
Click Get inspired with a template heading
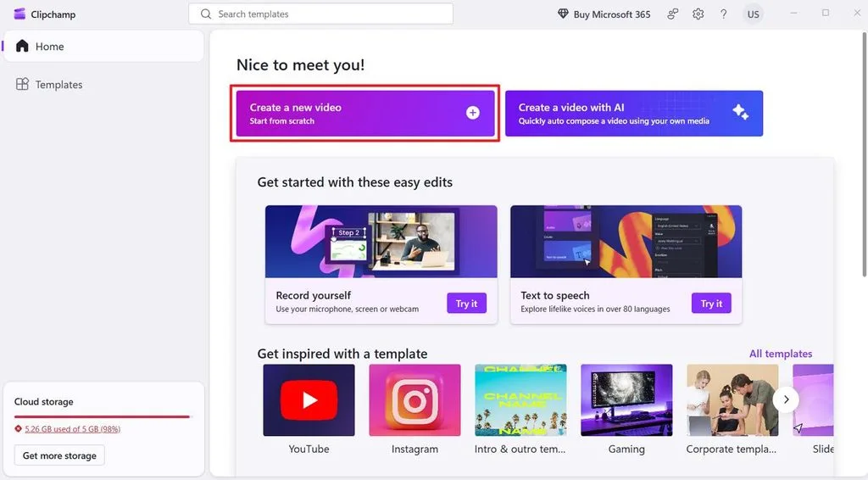[x=342, y=354]
